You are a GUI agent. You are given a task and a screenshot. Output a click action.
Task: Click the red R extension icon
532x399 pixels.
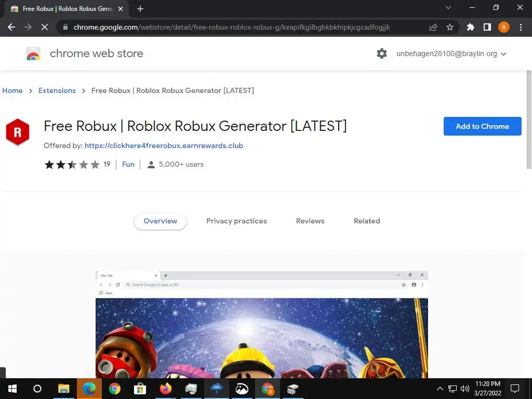click(18, 132)
